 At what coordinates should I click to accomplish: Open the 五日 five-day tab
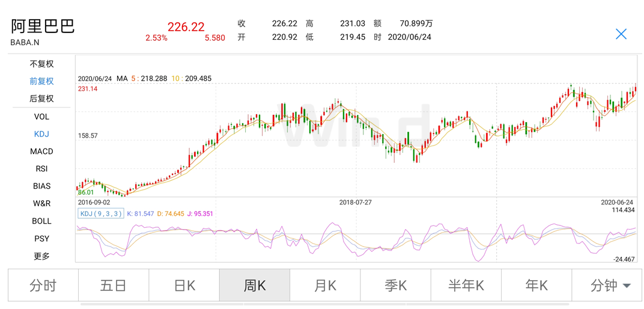[x=114, y=285]
